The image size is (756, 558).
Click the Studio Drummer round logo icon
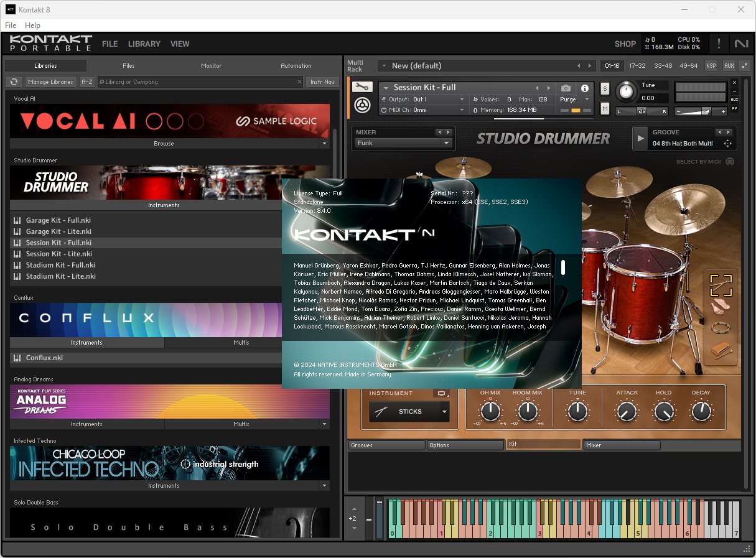pos(362,105)
